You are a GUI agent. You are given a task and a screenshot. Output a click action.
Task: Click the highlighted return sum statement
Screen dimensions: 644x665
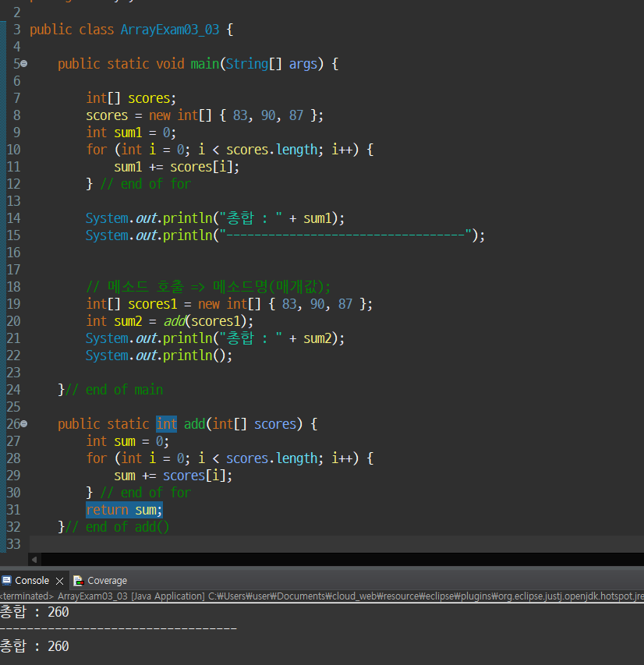pos(124,510)
